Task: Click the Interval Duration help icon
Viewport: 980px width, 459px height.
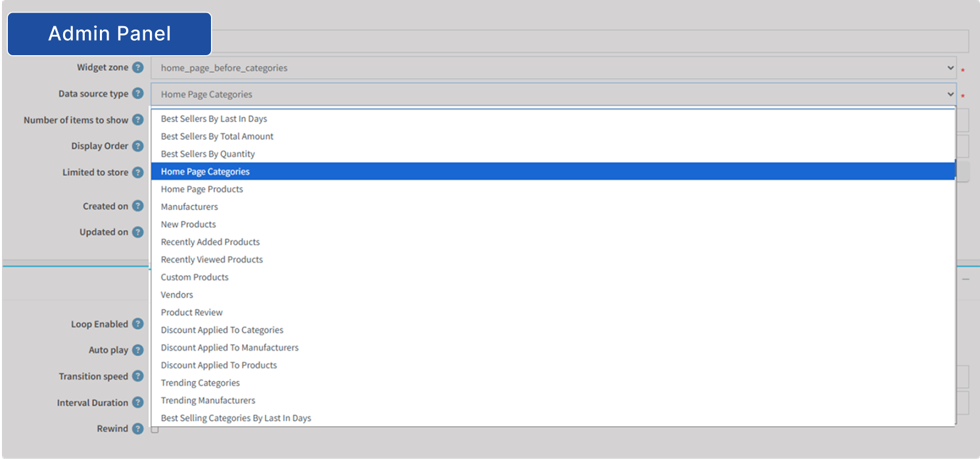Action: tap(137, 403)
